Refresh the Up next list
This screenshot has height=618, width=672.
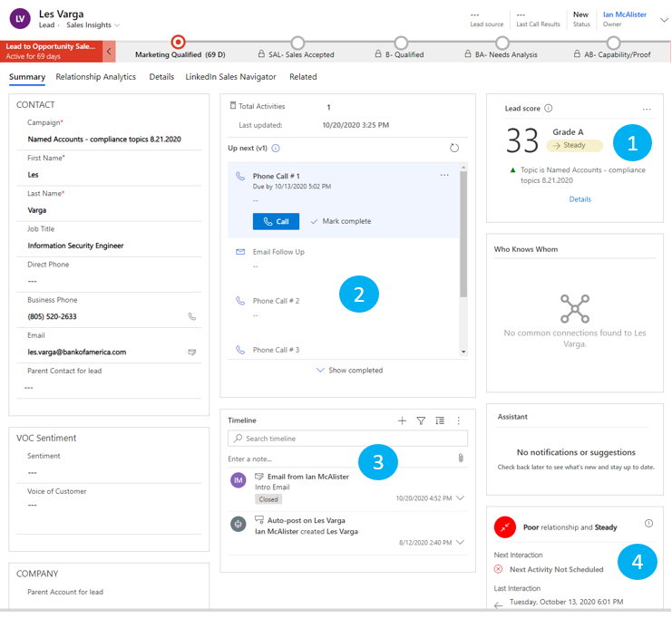(454, 149)
